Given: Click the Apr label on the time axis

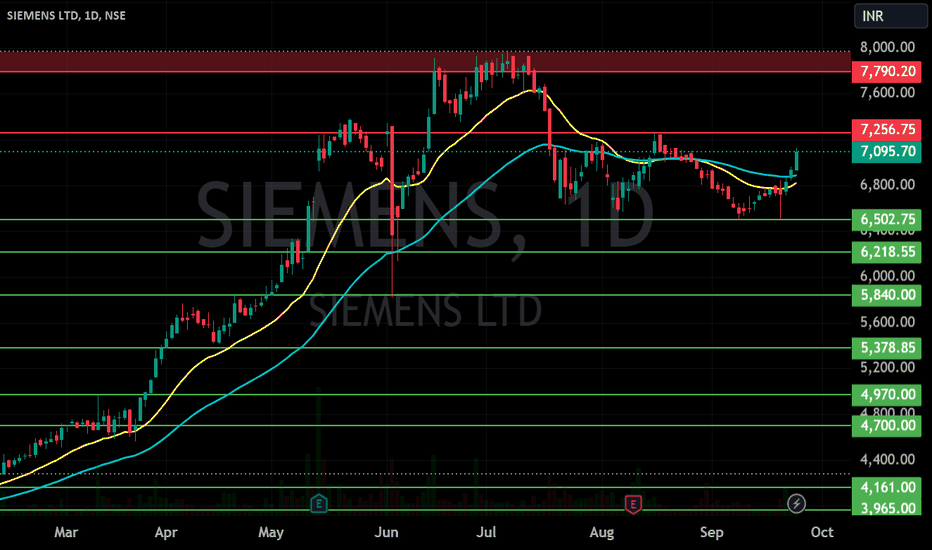Looking at the screenshot, I should pyautogui.click(x=166, y=532).
